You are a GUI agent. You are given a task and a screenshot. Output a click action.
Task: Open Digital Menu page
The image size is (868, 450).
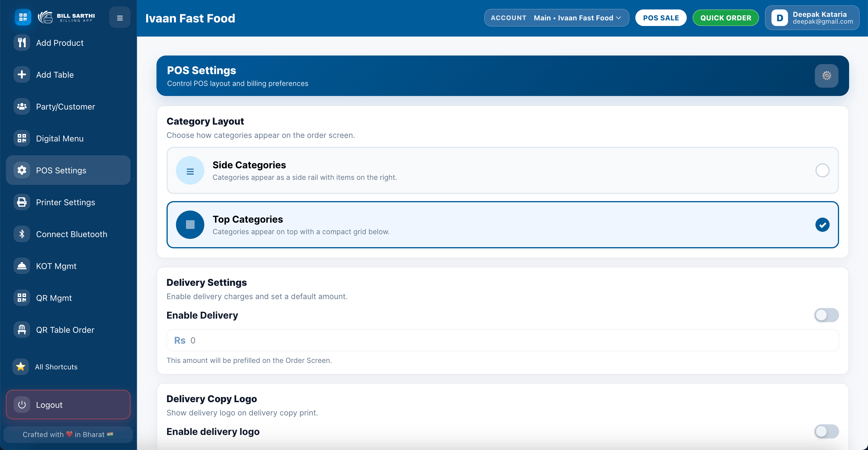click(x=68, y=138)
